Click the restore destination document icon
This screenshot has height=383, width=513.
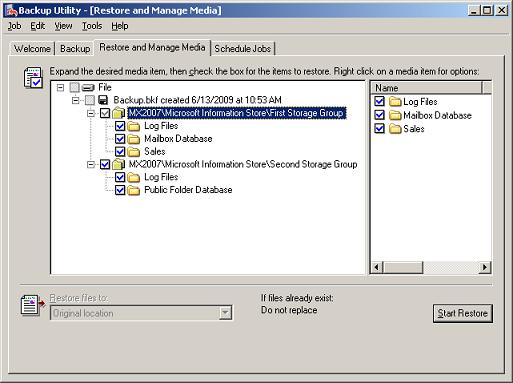(x=32, y=304)
